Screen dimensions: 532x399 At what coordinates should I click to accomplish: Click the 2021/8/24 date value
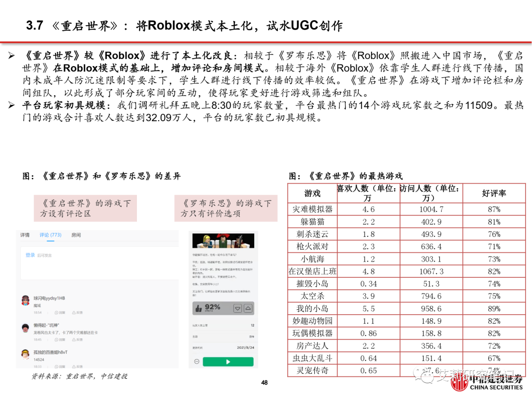pyautogui.click(x=246, y=348)
